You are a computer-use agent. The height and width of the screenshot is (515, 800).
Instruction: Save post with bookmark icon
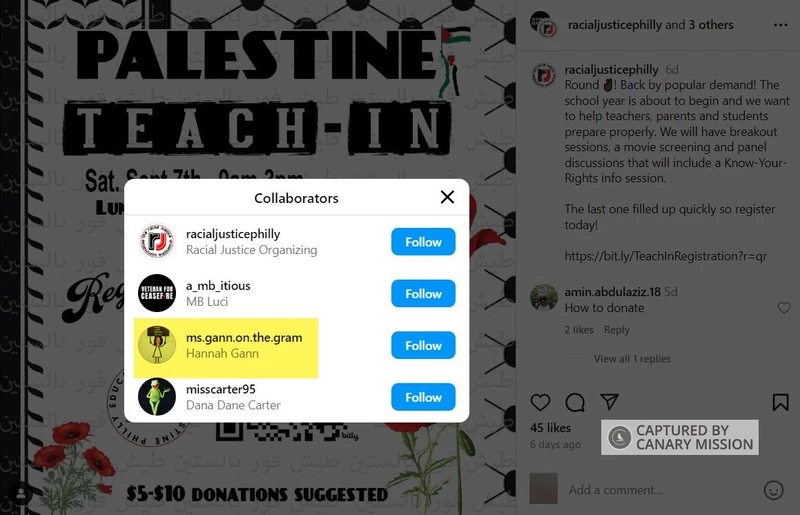[780, 402]
